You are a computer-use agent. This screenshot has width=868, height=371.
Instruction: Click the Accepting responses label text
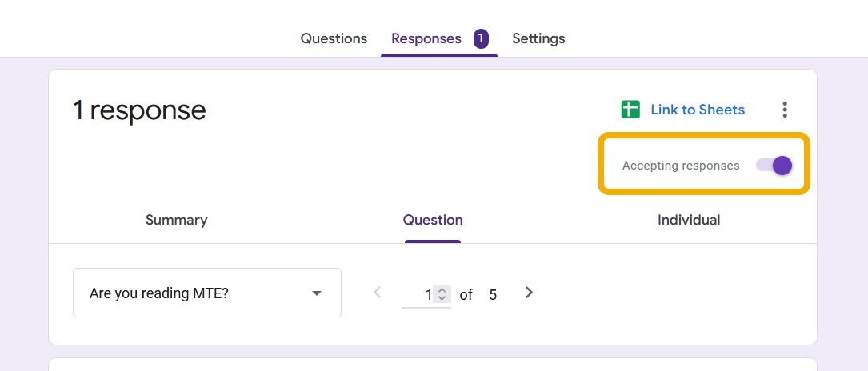pyautogui.click(x=681, y=166)
